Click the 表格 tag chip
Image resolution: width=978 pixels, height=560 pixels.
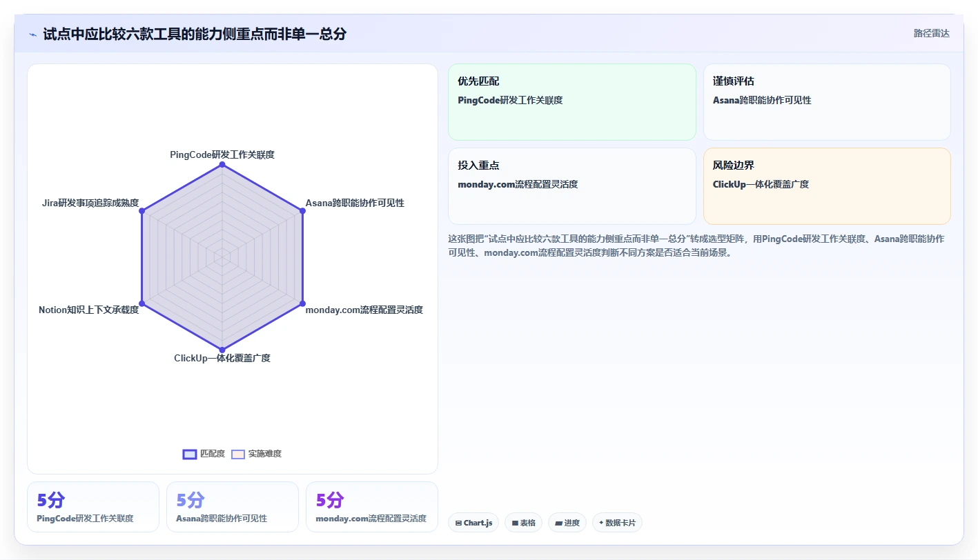524,523
